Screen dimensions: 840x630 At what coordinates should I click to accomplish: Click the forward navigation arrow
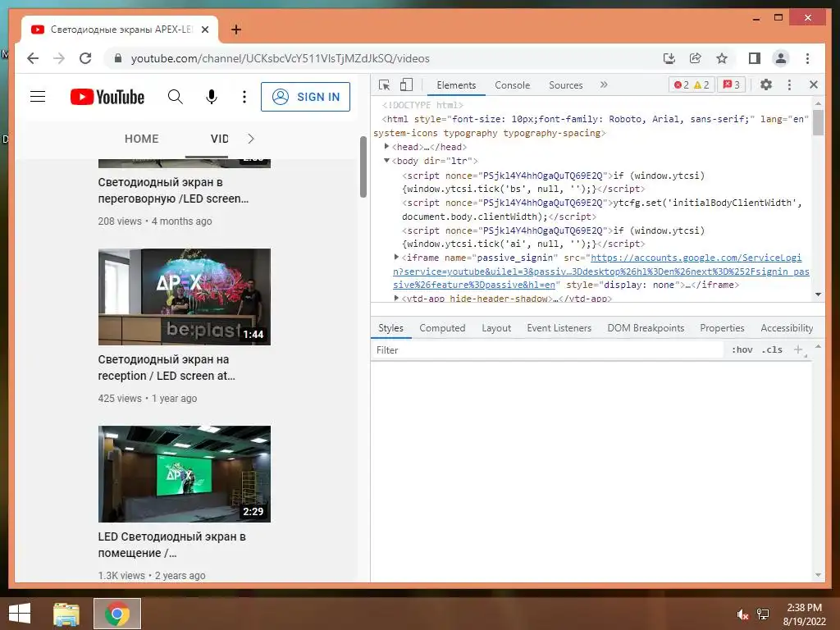59,58
